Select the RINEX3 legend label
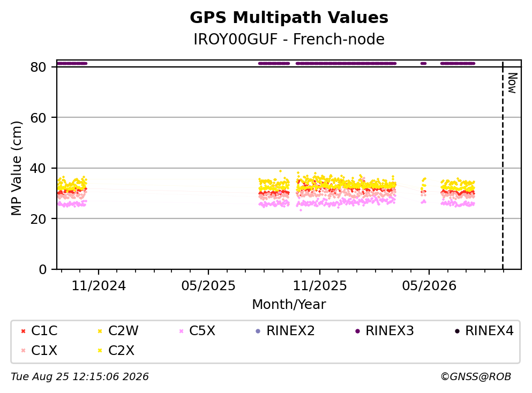The height and width of the screenshot is (393, 532). coord(389,330)
